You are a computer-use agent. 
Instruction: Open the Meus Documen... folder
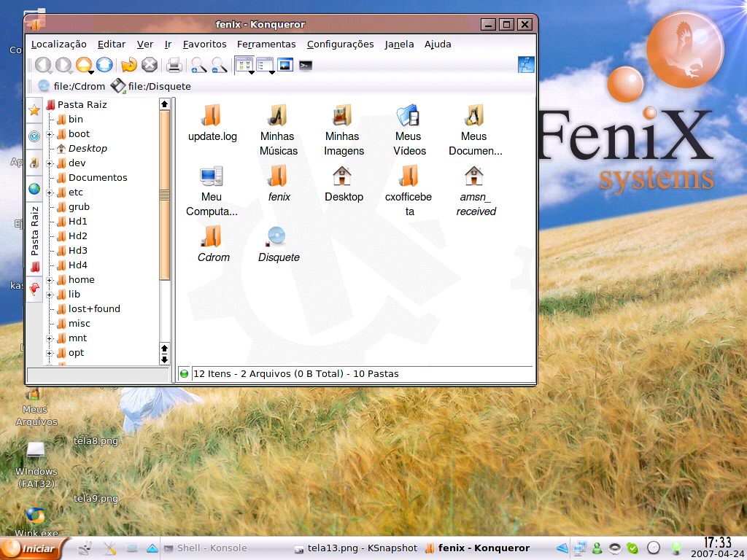coord(475,131)
